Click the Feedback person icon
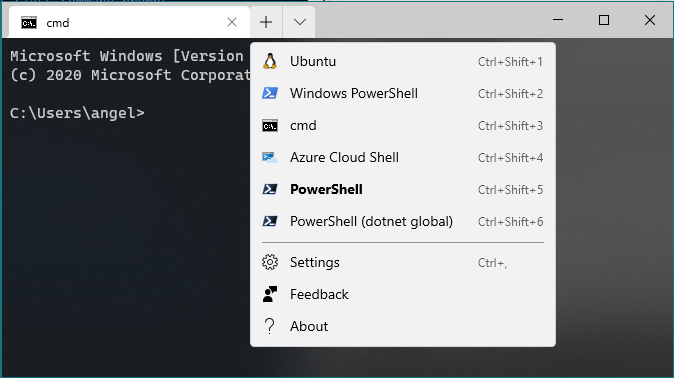Viewport: 674px width, 378px height. pos(270,294)
